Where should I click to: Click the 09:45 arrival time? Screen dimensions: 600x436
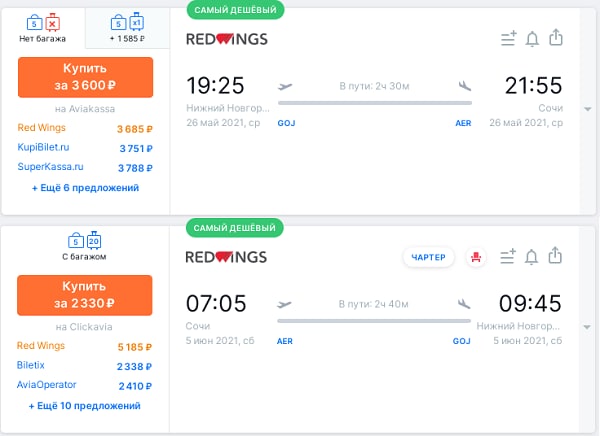pos(530,303)
